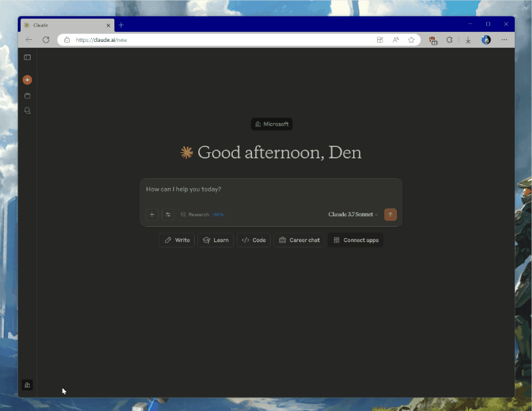Toggle the Claude sidebar panel icon

click(27, 57)
